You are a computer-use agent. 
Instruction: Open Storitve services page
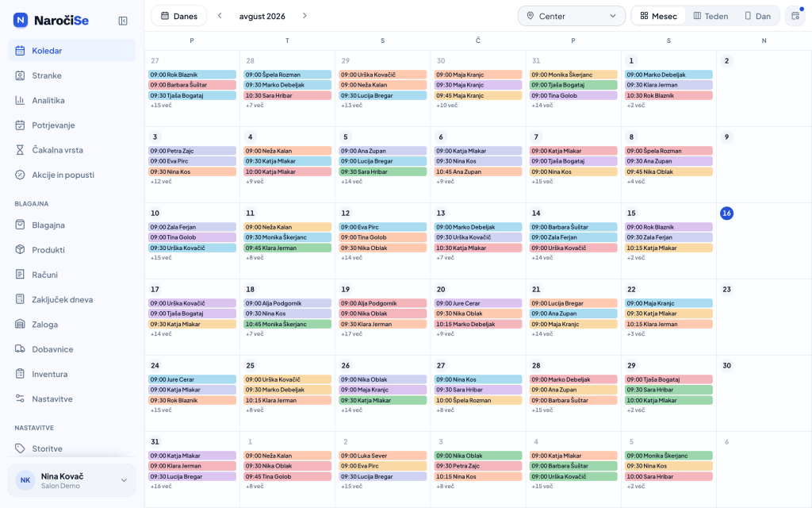pos(72,449)
